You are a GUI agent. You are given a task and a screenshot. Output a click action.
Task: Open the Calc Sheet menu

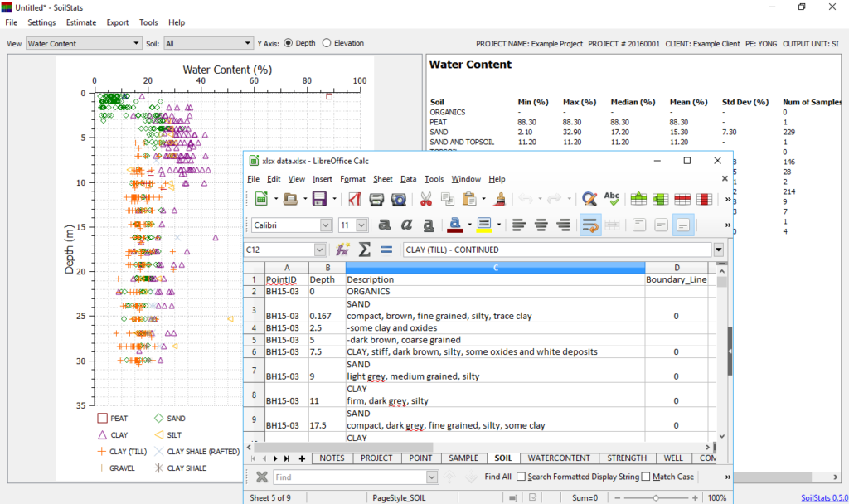tap(383, 179)
